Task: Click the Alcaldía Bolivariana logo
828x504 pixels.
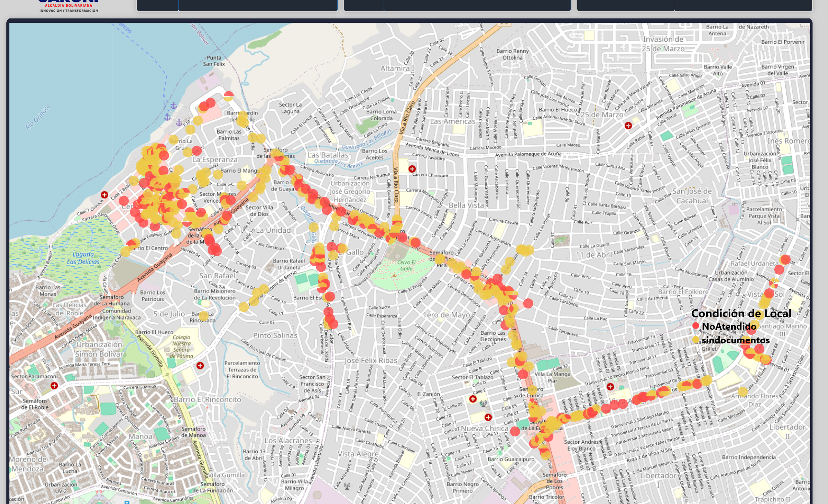Action: [x=68, y=6]
